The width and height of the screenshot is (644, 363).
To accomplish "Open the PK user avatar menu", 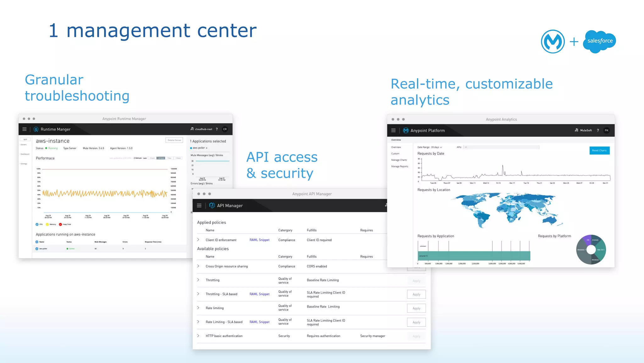I will coord(607,130).
